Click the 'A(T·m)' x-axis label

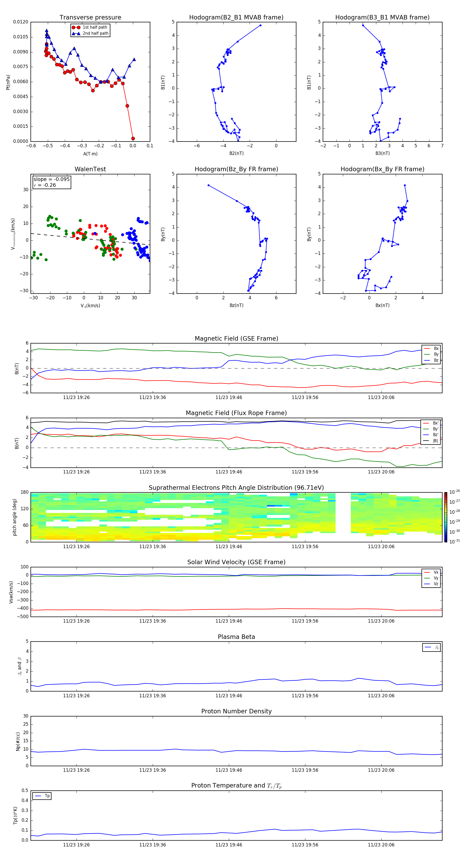click(x=90, y=154)
